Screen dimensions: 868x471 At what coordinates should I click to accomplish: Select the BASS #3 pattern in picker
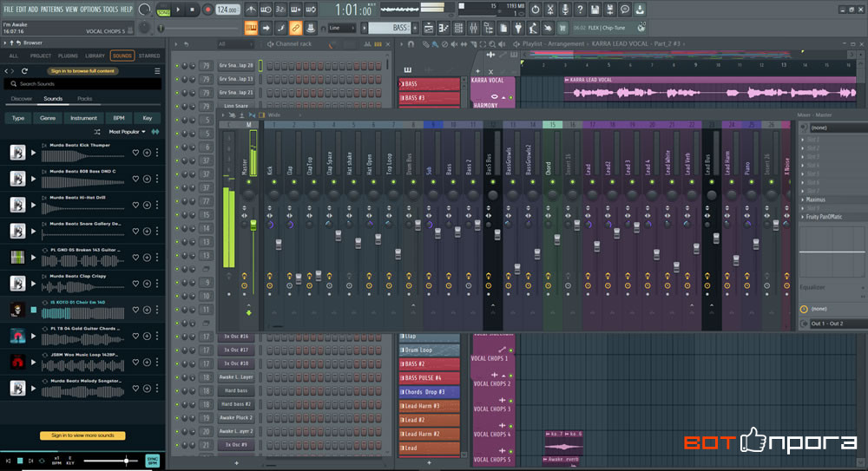pyautogui.click(x=430, y=98)
